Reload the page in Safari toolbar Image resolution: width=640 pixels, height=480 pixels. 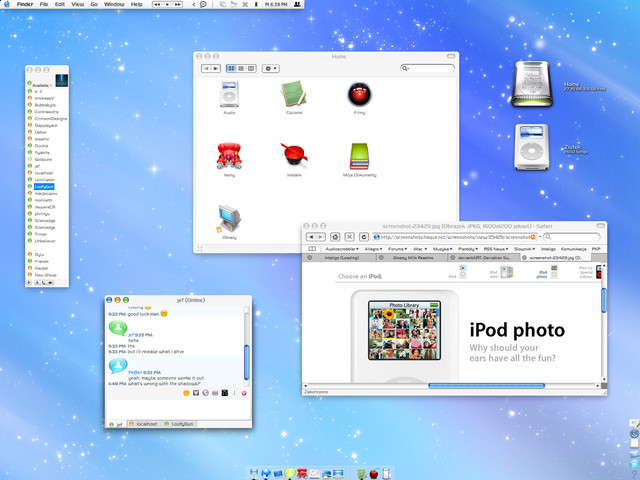364,237
